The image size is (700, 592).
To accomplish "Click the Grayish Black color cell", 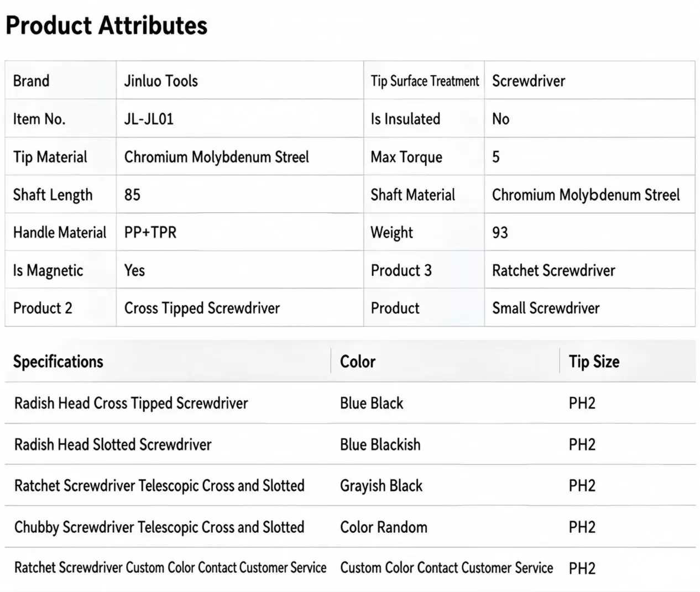I will point(381,486).
